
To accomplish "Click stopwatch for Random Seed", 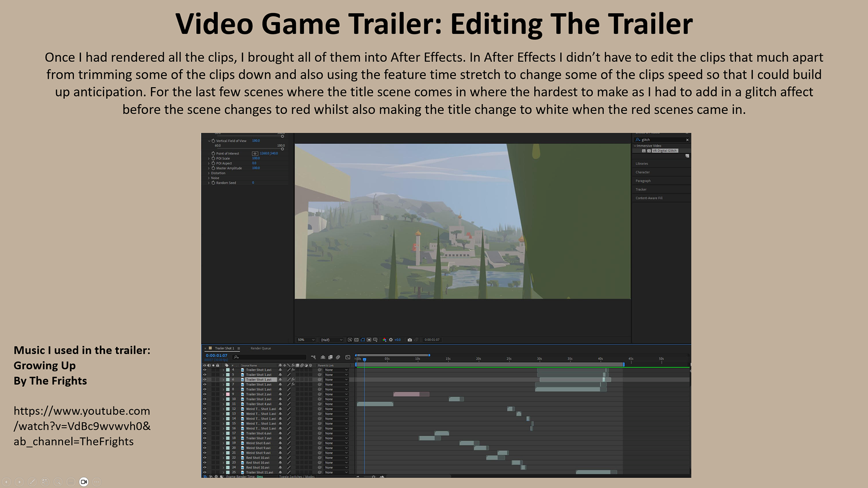I will tap(213, 183).
